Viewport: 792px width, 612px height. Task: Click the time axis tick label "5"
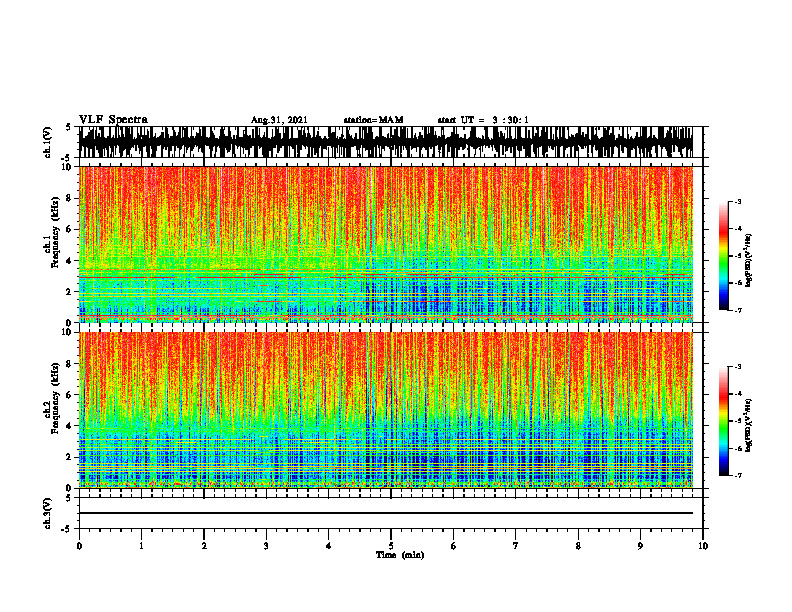point(391,546)
